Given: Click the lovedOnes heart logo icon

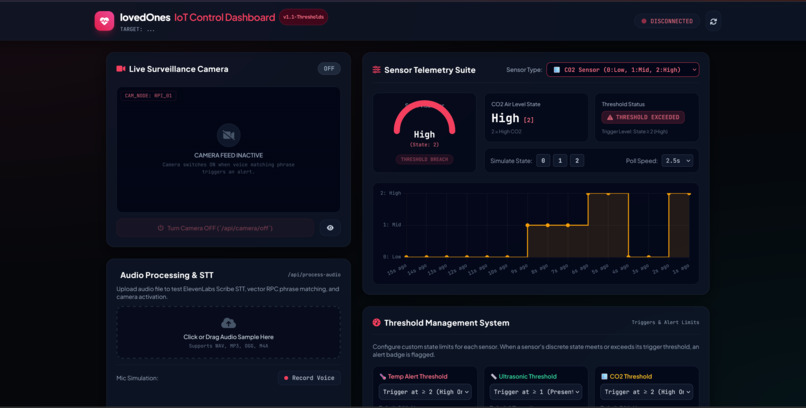Looking at the screenshot, I should click(104, 21).
